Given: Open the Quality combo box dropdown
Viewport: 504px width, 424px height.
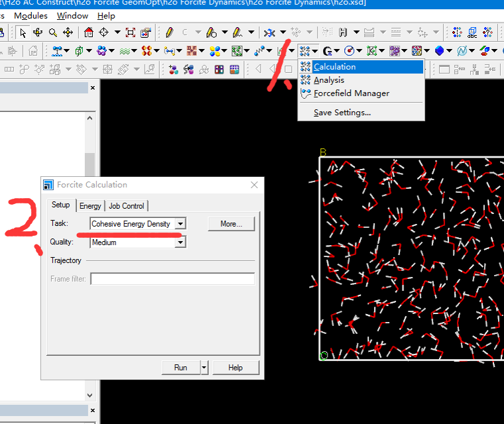Looking at the screenshot, I should tap(180, 242).
